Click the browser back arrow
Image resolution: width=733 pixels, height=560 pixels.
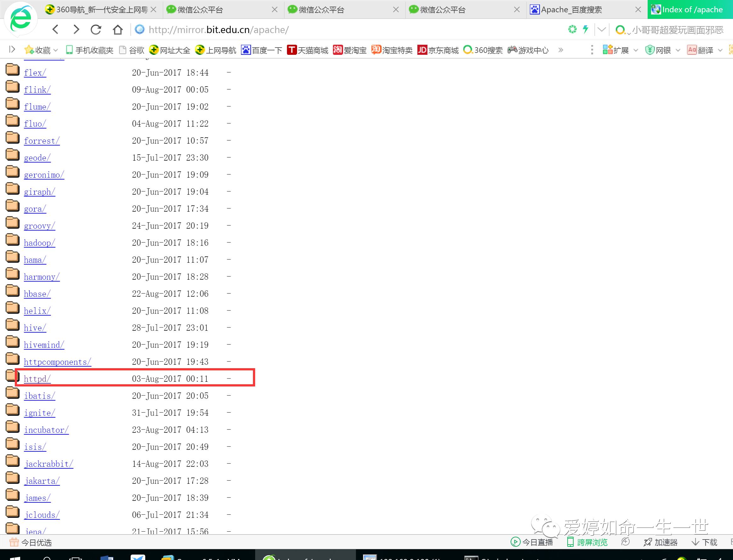tap(56, 30)
